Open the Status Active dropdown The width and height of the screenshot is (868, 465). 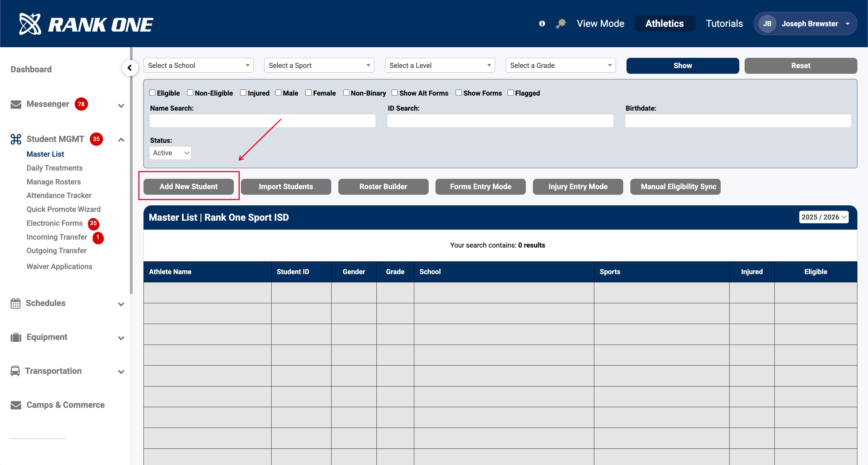pyautogui.click(x=170, y=153)
